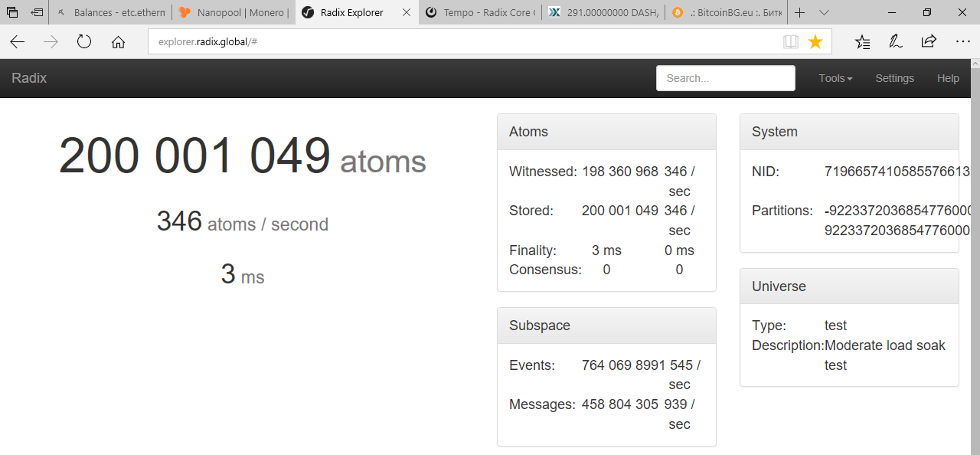Click the "Description:" label in Universe
Viewport: 980px width, 455px height.
[788, 345]
